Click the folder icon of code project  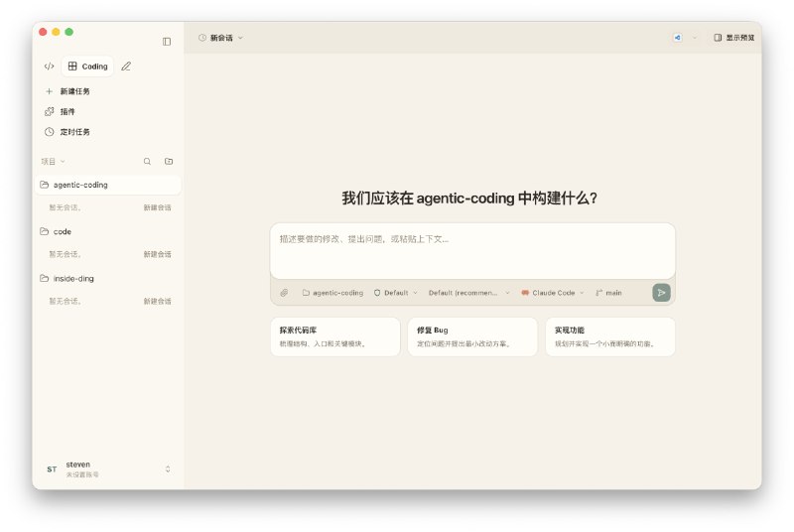(45, 231)
